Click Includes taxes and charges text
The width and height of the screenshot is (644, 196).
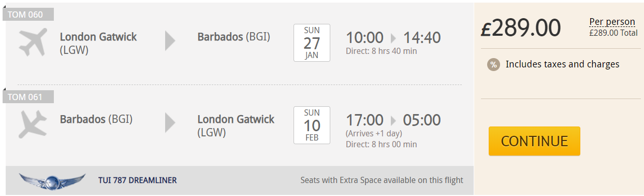click(x=563, y=64)
